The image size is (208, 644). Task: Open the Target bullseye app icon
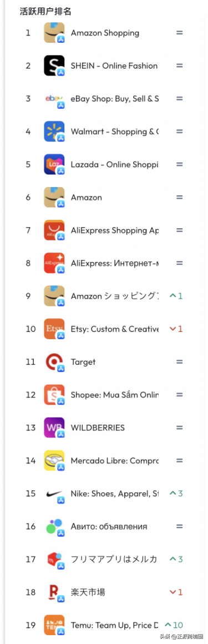(54, 362)
